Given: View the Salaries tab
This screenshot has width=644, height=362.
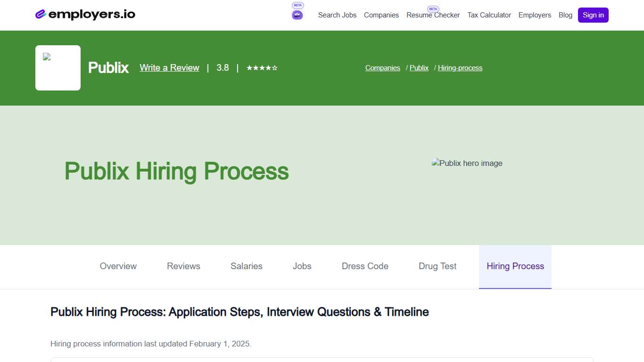Looking at the screenshot, I should [x=246, y=266].
